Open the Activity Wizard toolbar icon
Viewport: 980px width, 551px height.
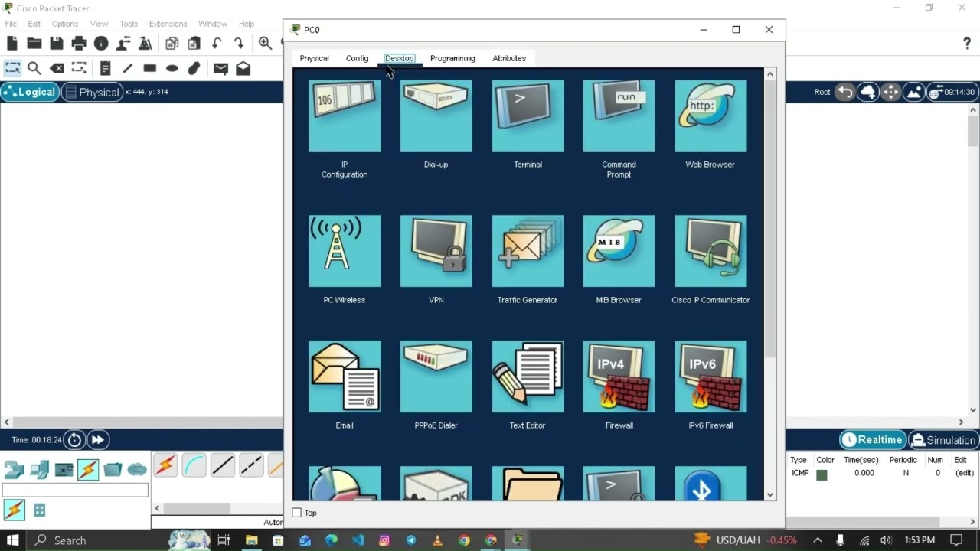[145, 44]
